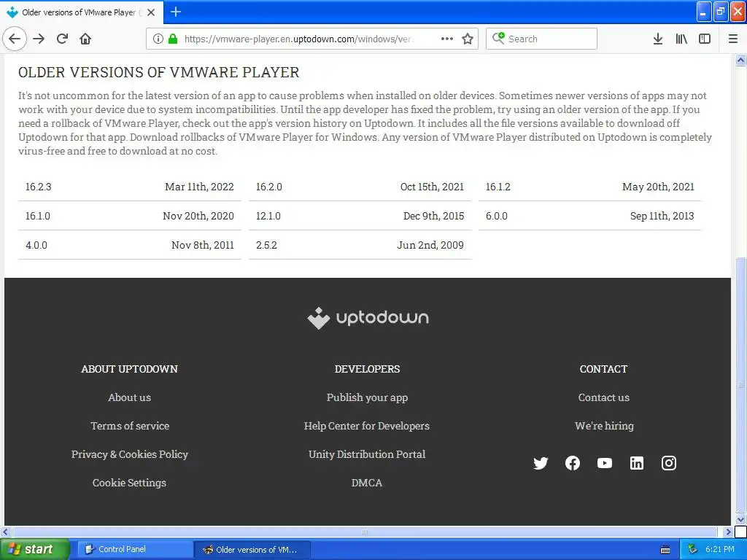Open version 12.1.0 from Dec 9th, 2015
This screenshot has width=747, height=560.
click(360, 216)
